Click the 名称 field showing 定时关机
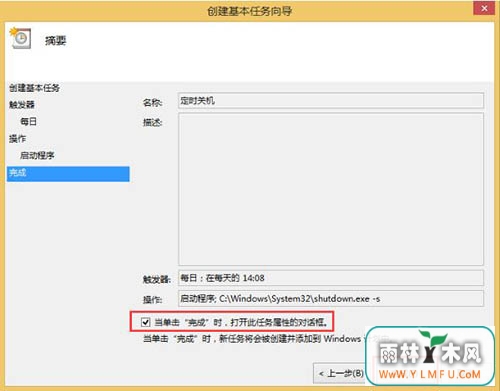500x391 pixels. coord(331,101)
